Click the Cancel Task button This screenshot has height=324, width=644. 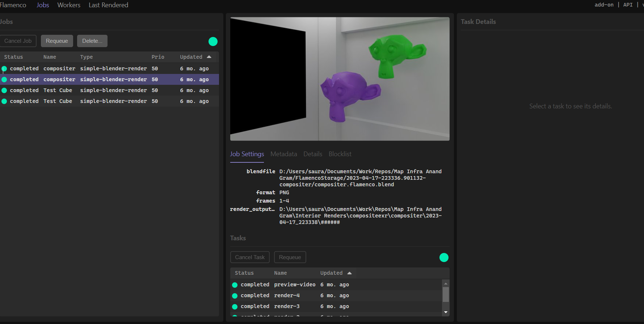click(250, 257)
